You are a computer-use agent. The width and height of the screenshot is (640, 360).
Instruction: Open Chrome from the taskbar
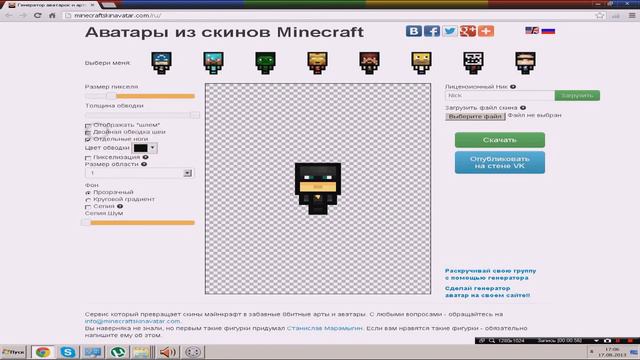[x=42, y=352]
